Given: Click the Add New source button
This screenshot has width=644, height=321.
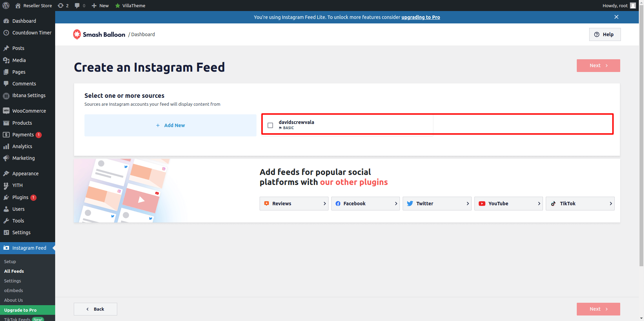Looking at the screenshot, I should pyautogui.click(x=170, y=125).
